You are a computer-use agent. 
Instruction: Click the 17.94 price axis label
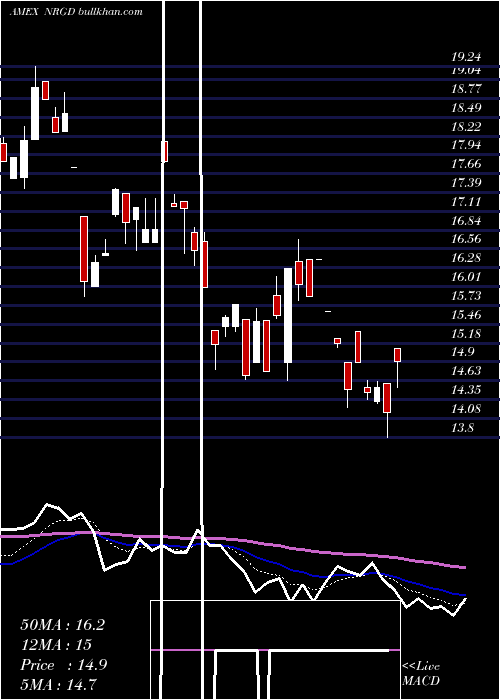click(x=466, y=145)
